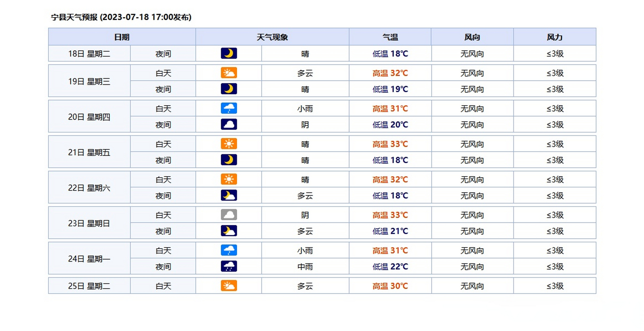Toggle the 夜间 cell for July 19
This screenshot has width=644, height=331.
click(163, 89)
